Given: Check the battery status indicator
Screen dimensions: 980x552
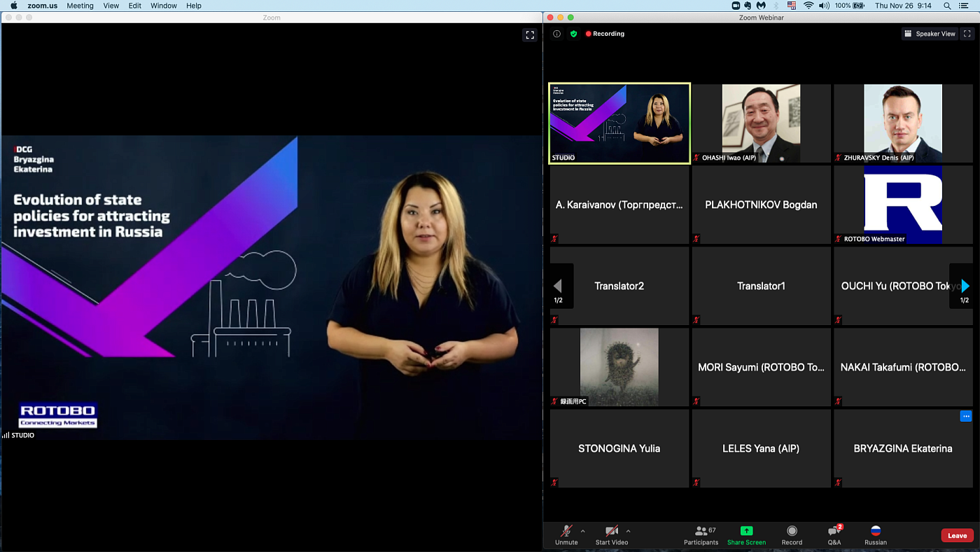Looking at the screenshot, I should 850,6.
